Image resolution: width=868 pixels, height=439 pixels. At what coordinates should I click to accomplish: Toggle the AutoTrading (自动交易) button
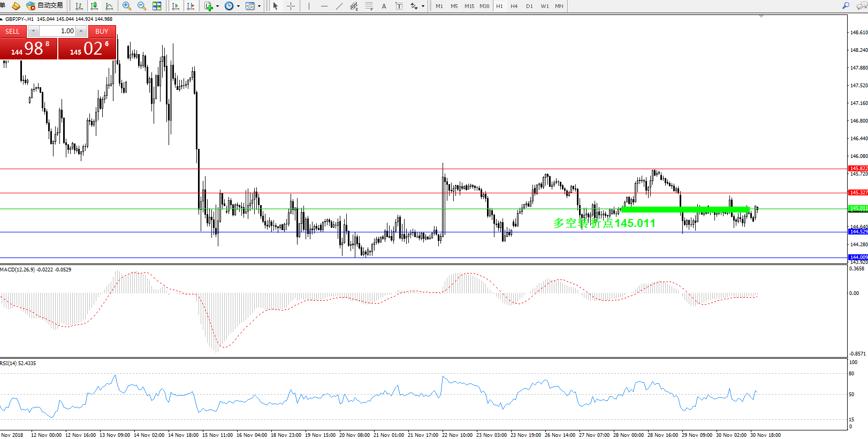point(45,6)
